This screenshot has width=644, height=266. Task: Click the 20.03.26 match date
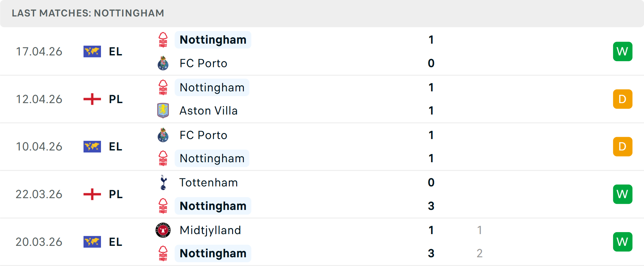[39, 242]
